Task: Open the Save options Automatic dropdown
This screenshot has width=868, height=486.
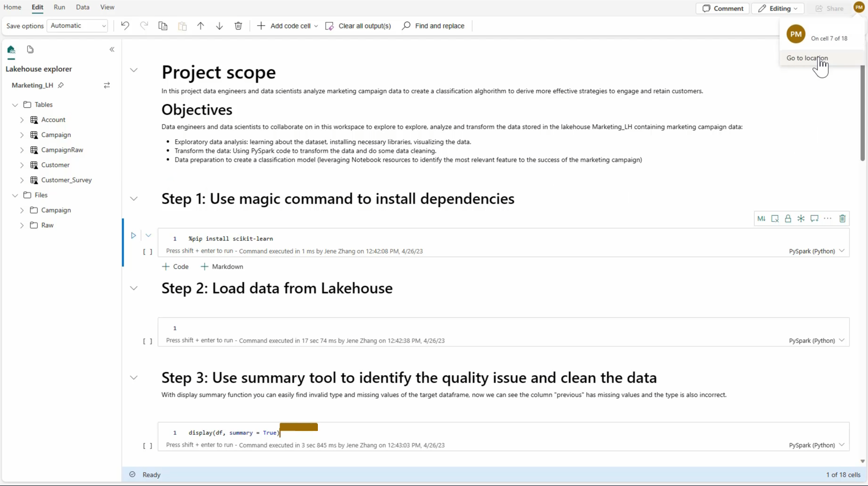Action: click(x=77, y=26)
